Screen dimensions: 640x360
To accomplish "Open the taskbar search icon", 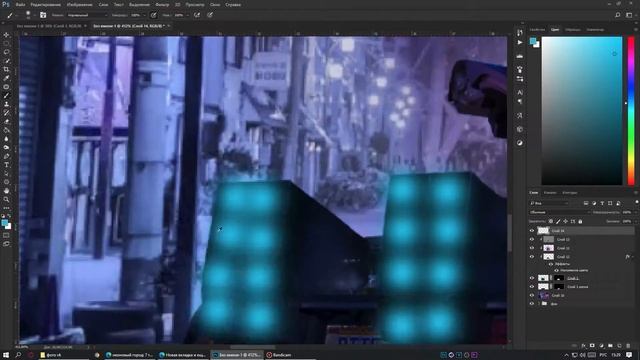I will click(x=18, y=355).
